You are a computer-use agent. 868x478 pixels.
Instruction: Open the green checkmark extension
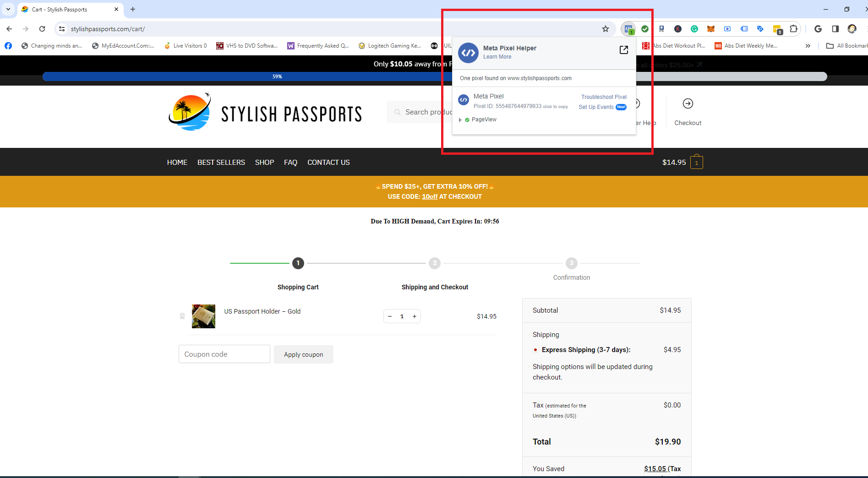645,29
